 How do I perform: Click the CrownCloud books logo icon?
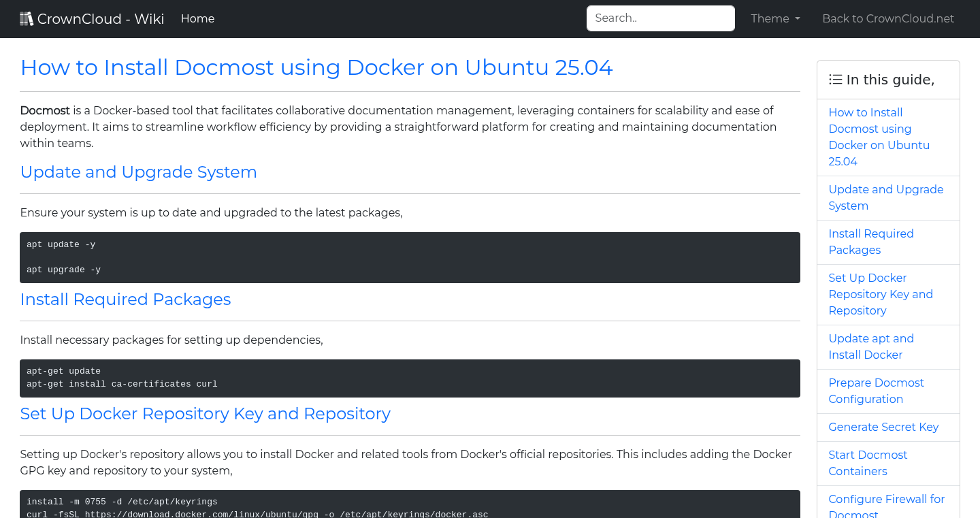click(x=27, y=19)
